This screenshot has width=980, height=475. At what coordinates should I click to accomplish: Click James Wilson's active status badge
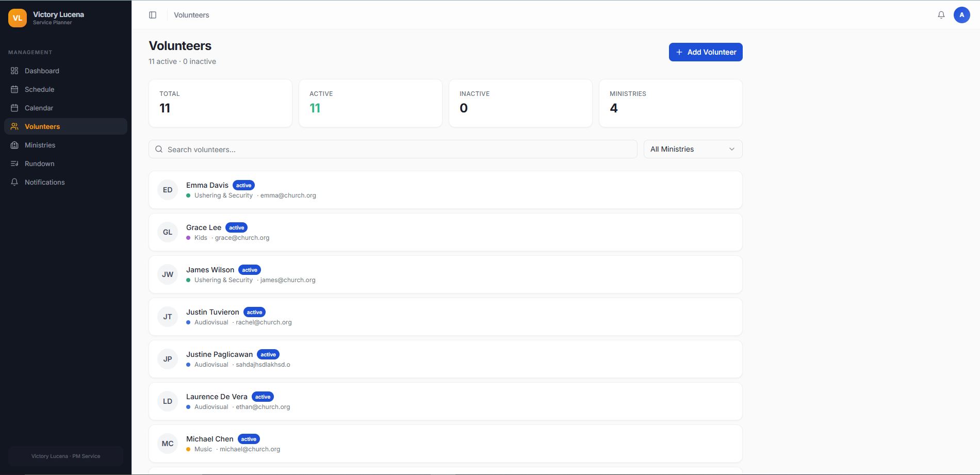pyautogui.click(x=250, y=270)
